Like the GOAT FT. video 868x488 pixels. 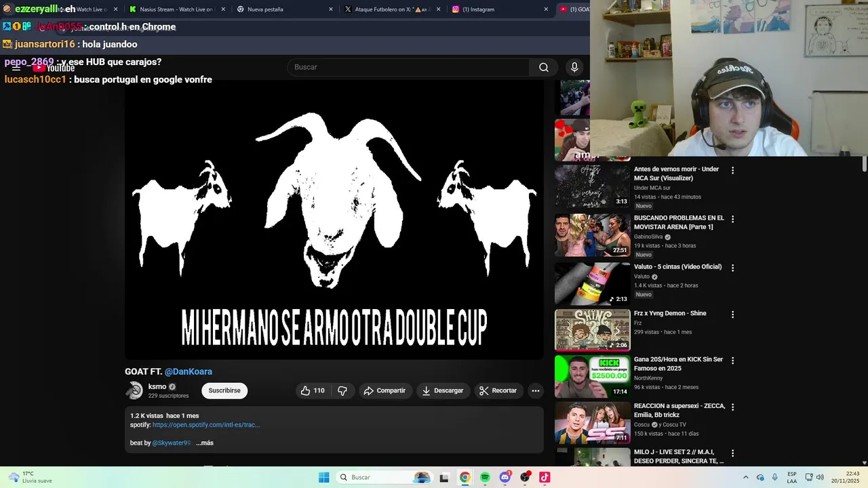(x=313, y=390)
